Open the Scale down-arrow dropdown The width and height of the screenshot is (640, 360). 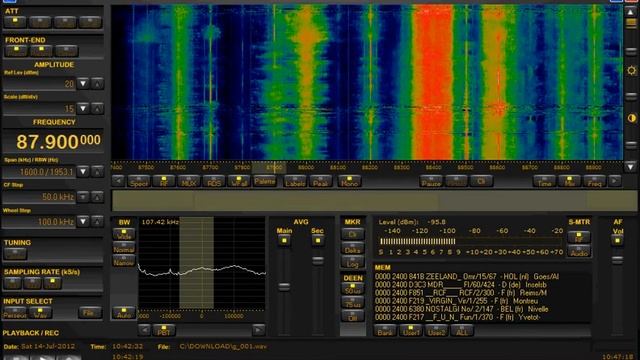[83, 109]
